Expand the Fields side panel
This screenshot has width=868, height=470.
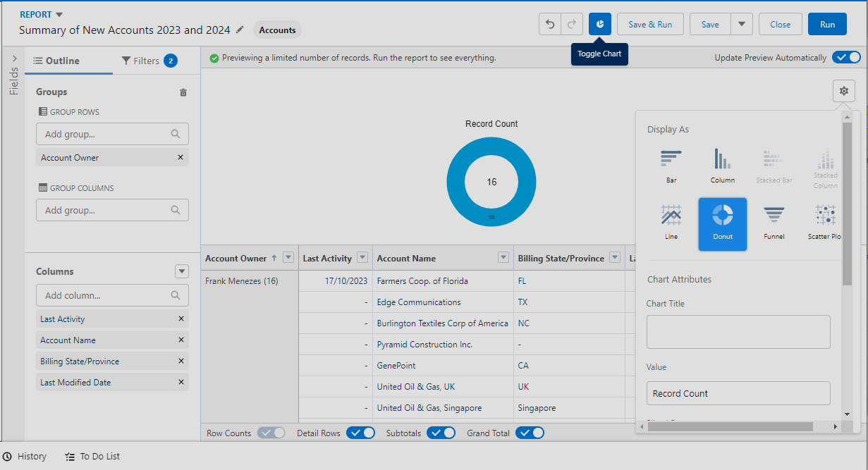tap(14, 58)
